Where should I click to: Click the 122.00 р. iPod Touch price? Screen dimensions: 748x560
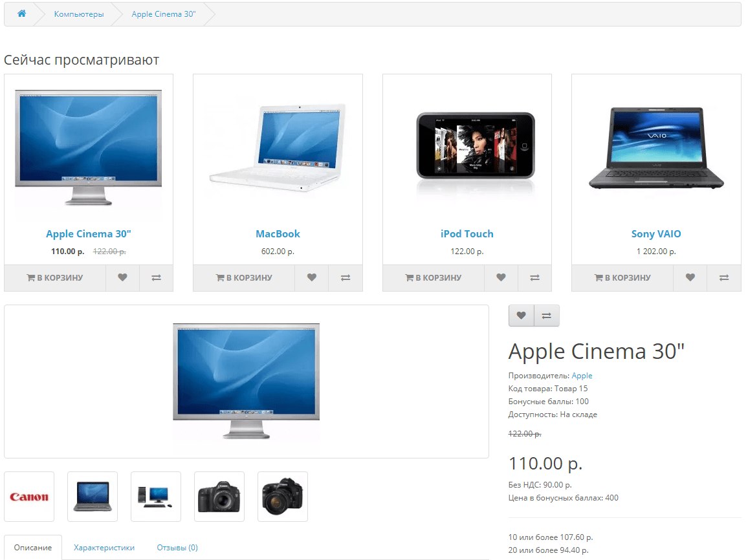pyautogui.click(x=467, y=251)
